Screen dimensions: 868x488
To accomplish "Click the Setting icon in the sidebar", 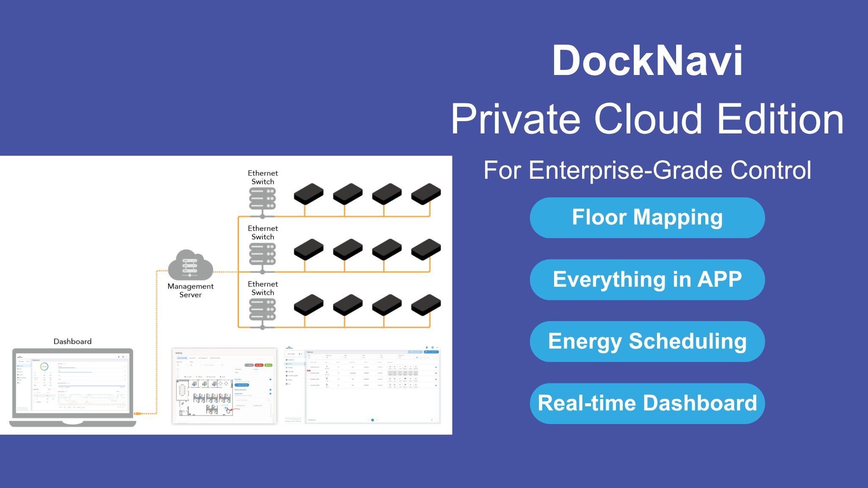I will pos(291,380).
